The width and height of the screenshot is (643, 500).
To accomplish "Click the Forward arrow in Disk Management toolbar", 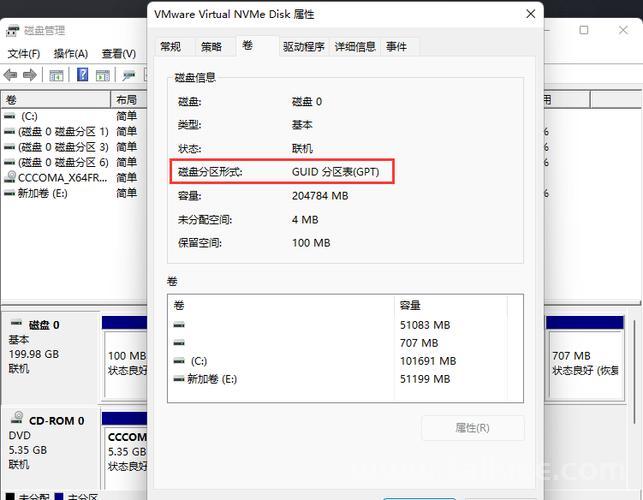I will click(x=30, y=75).
